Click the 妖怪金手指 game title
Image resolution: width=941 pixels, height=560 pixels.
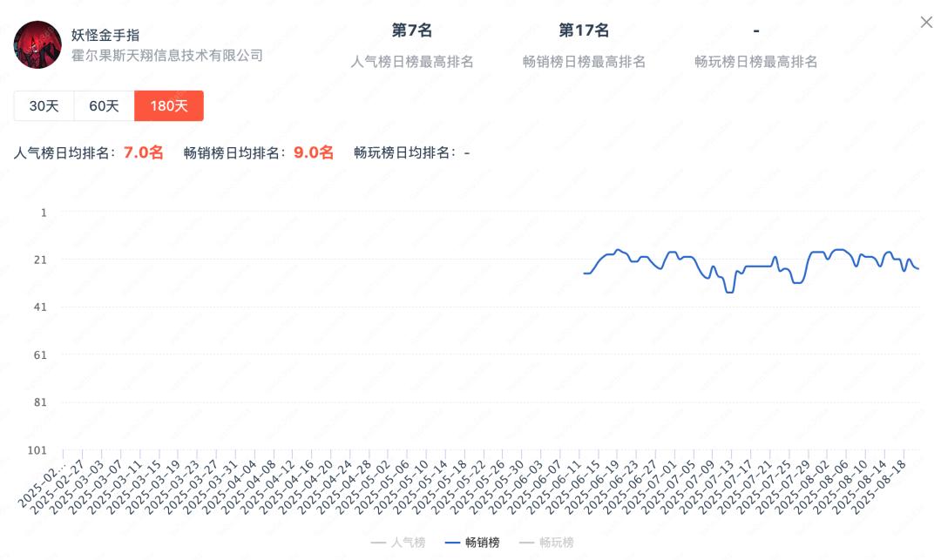click(105, 36)
